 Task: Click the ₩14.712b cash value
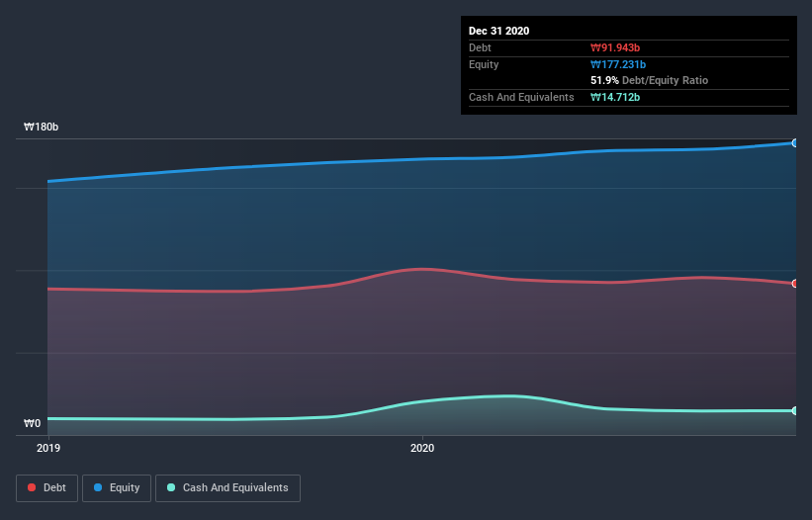(x=615, y=97)
